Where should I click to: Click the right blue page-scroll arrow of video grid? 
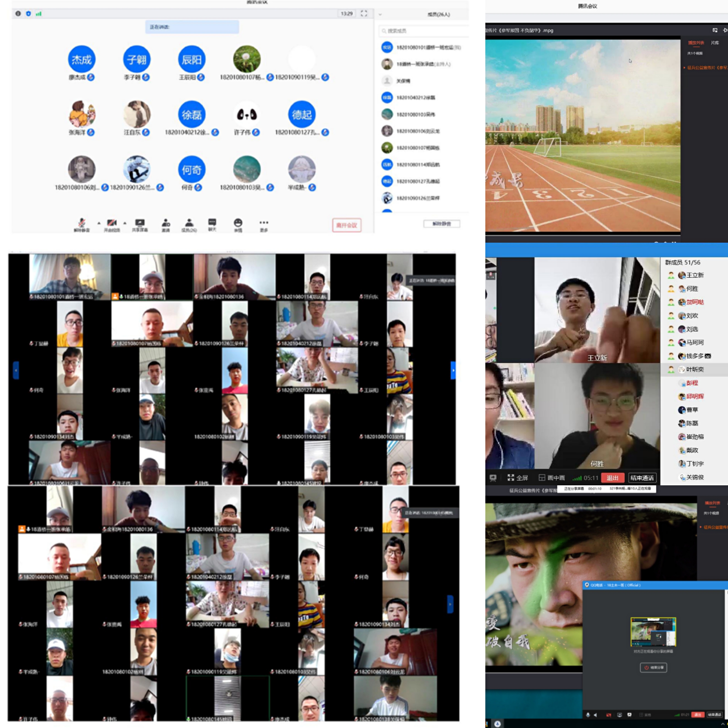coord(453,370)
